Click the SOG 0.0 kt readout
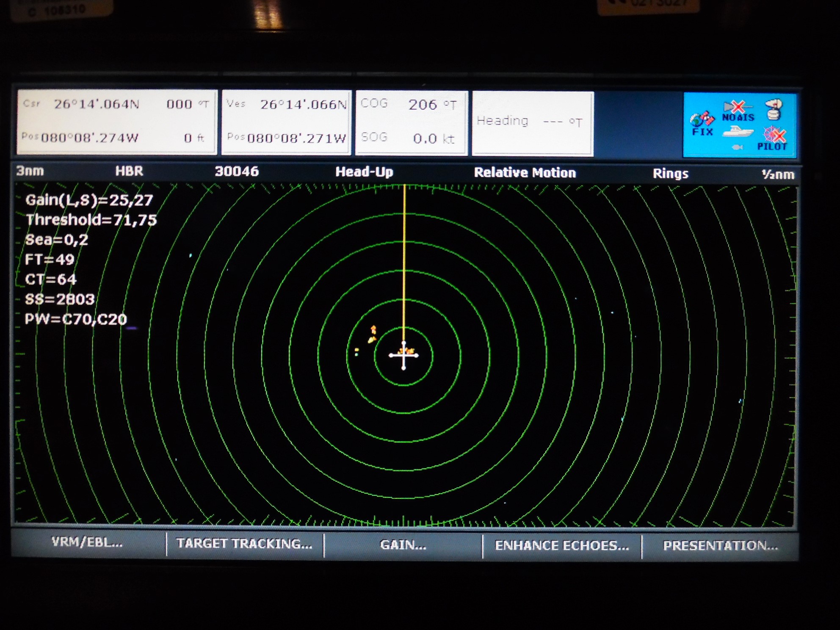Image resolution: width=840 pixels, height=630 pixels. tap(408, 138)
